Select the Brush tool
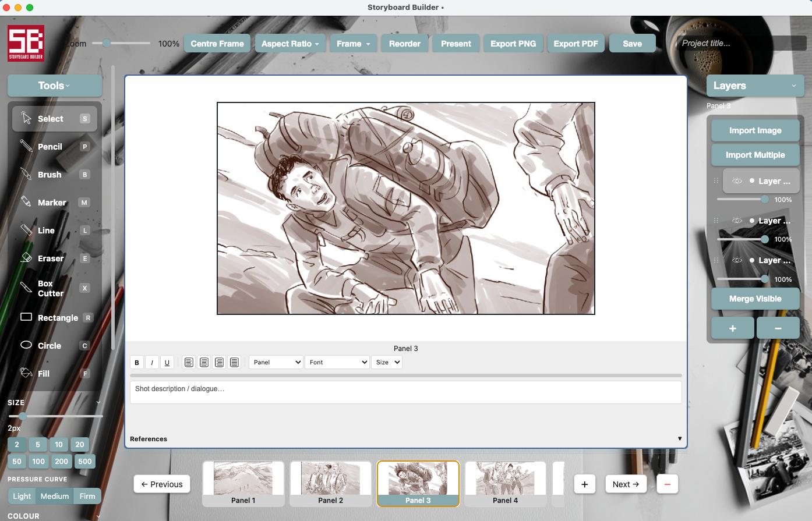812x521 pixels. pos(50,174)
